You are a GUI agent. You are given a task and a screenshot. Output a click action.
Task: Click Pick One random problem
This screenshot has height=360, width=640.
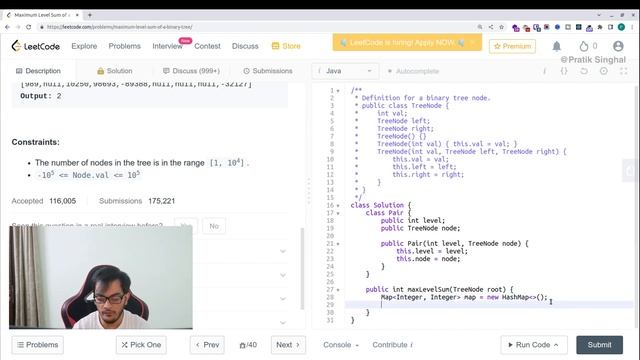(141, 345)
